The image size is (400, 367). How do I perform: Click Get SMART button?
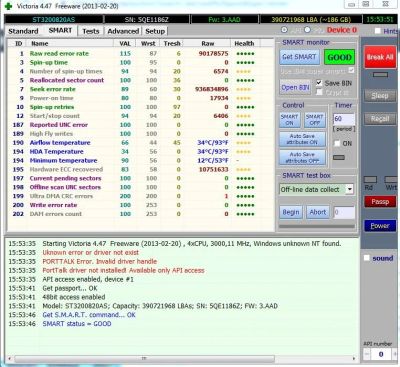tap(299, 57)
